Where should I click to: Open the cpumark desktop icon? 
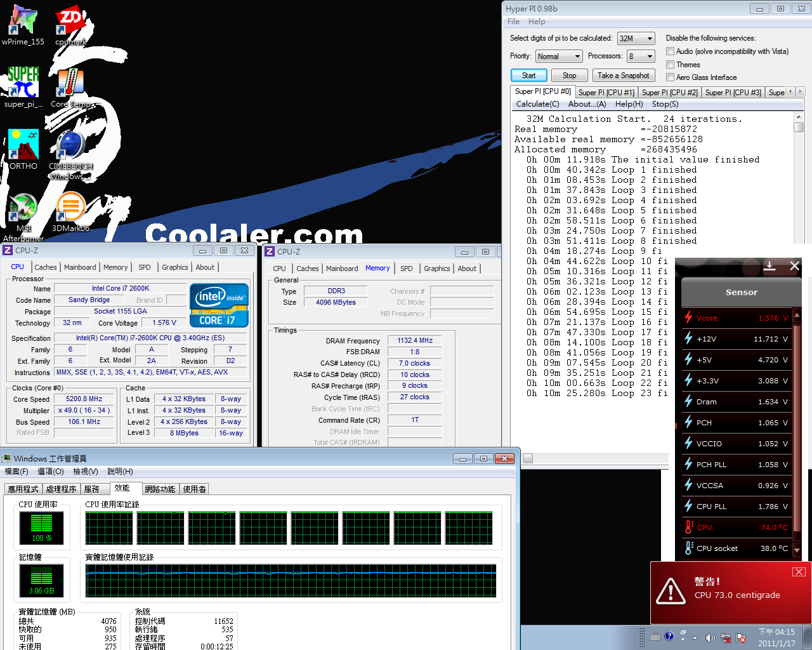coord(70,22)
